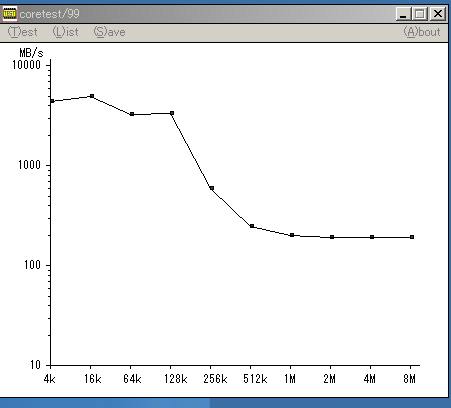Viewport: 451px width, 408px height.
Task: Minimize the coretest/99 window
Action: tap(403, 14)
